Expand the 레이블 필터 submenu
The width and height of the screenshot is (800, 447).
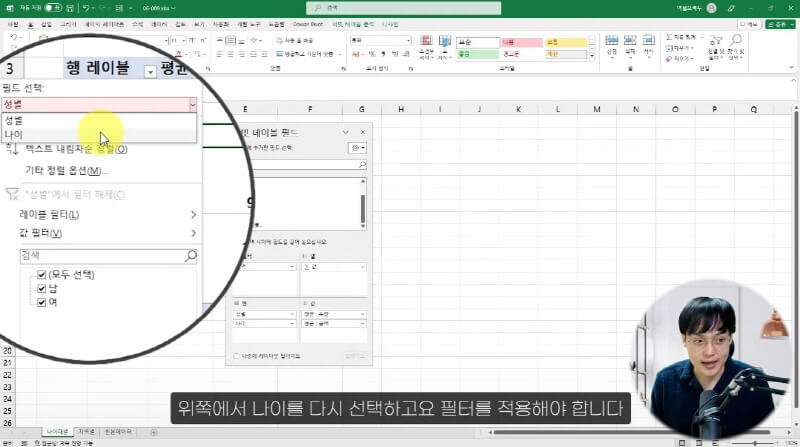pos(107,215)
